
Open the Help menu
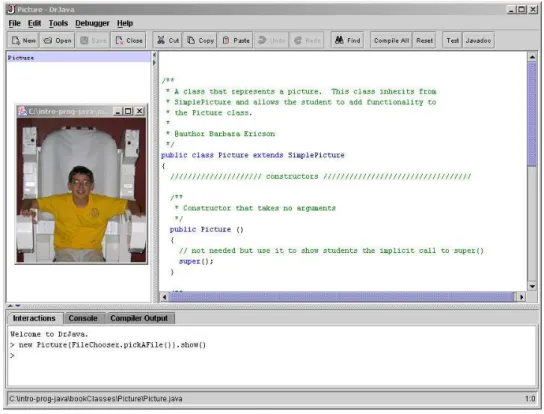pyautogui.click(x=125, y=23)
